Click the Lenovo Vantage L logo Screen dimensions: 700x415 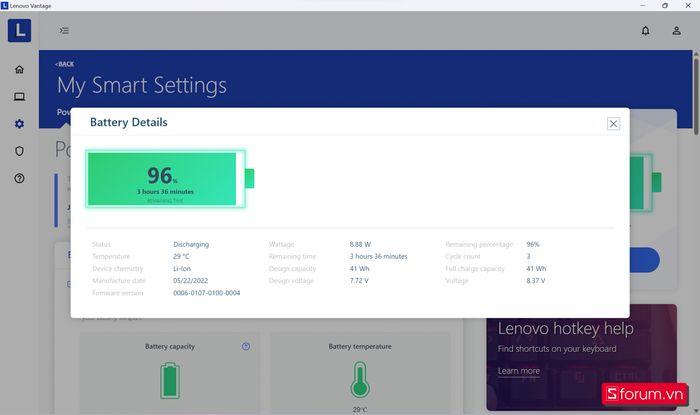coord(19,31)
